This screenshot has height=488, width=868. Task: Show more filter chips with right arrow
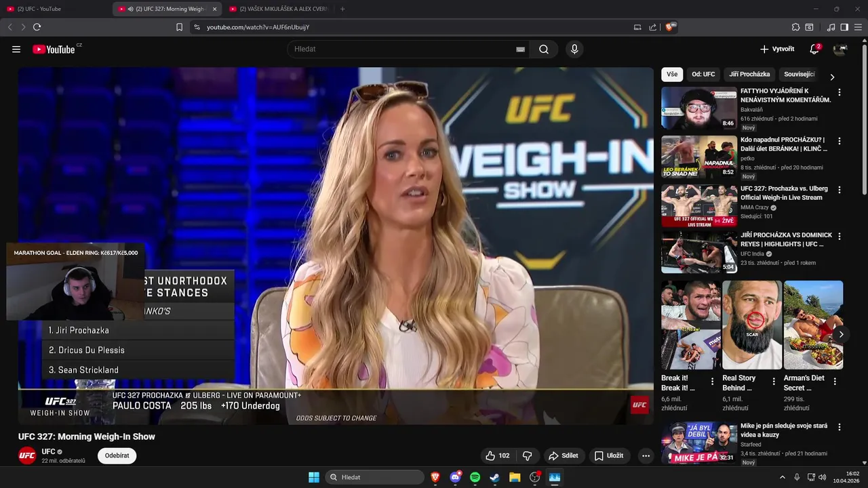[832, 77]
